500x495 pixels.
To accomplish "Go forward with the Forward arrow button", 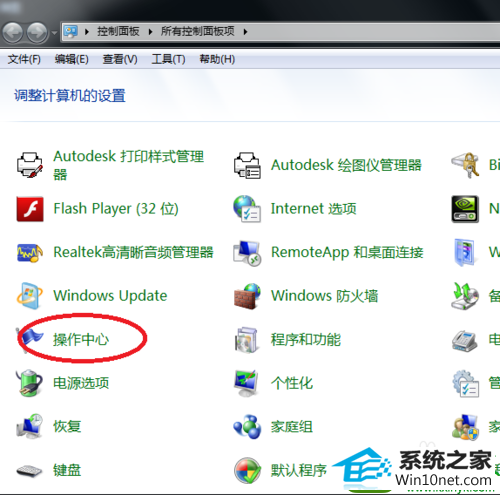I will click(x=37, y=32).
